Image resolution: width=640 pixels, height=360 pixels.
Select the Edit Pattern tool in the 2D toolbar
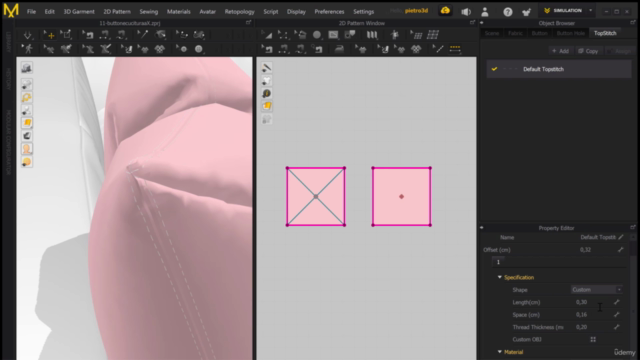point(267,35)
